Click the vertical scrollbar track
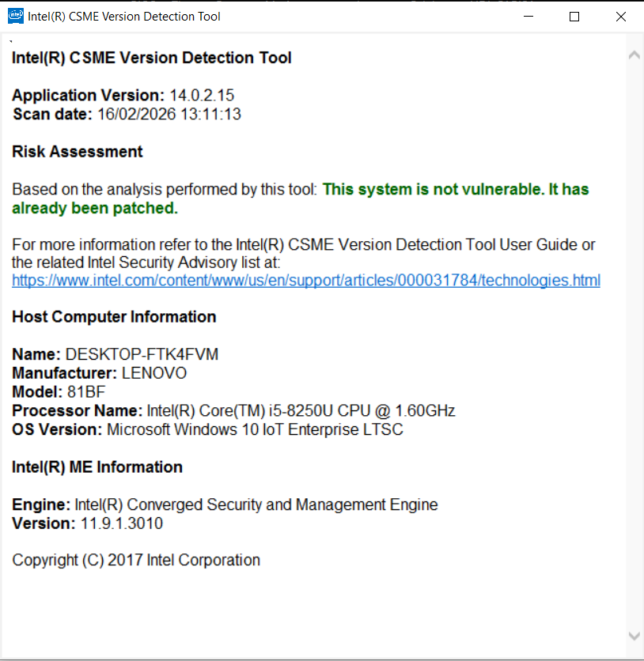 pos(635,346)
